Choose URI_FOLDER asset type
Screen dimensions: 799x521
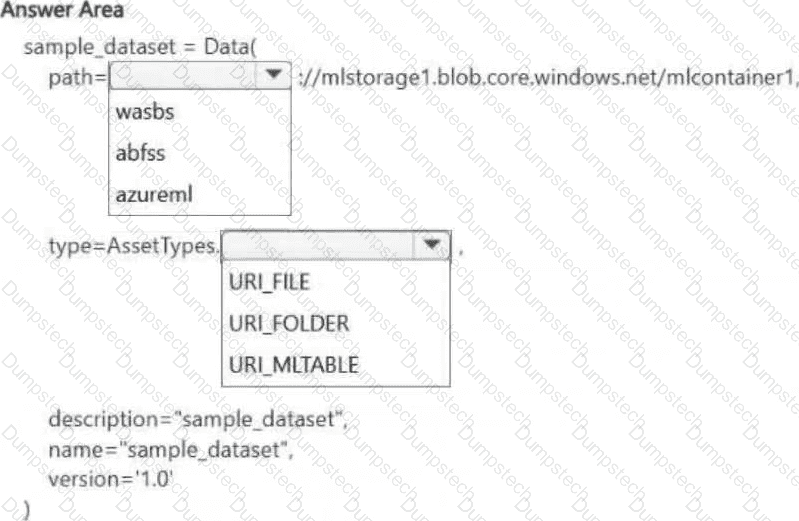[289, 323]
